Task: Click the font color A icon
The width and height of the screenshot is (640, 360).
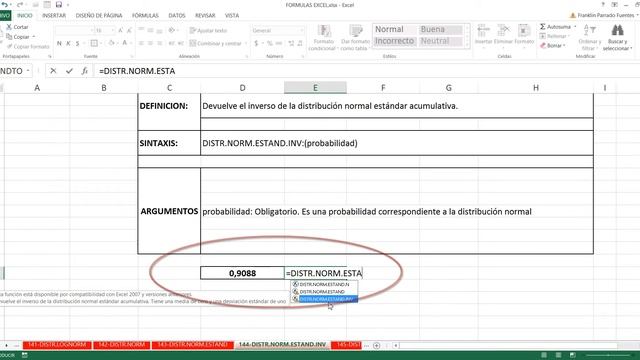Action: (125, 43)
